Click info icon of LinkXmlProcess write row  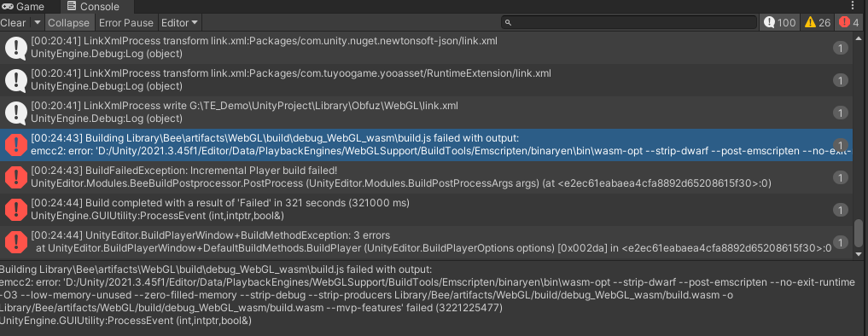coord(15,113)
